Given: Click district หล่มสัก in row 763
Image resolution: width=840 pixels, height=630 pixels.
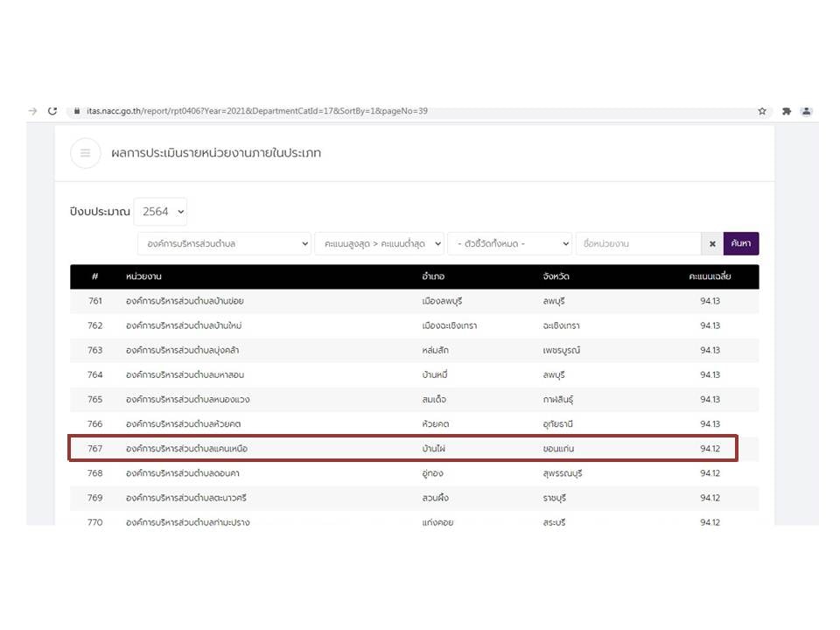Looking at the screenshot, I should click(x=435, y=350).
